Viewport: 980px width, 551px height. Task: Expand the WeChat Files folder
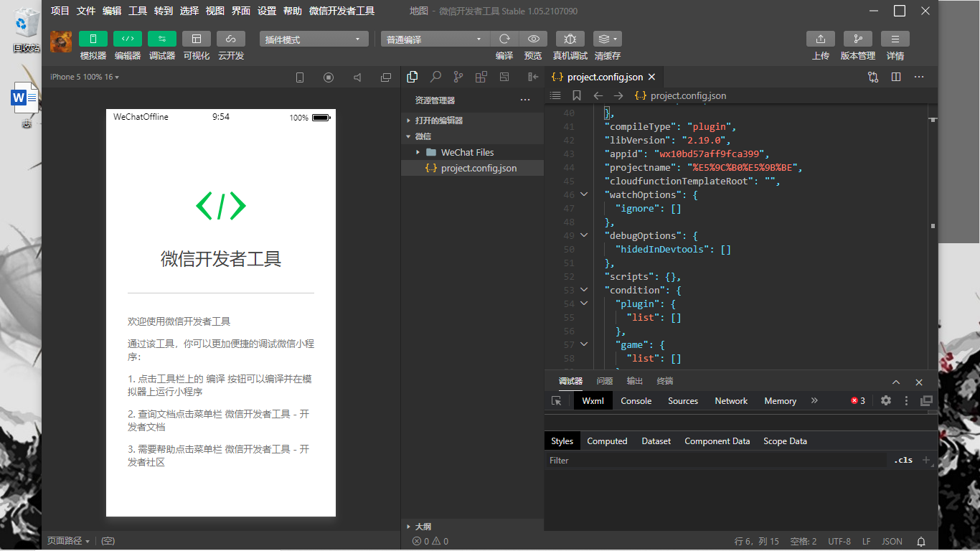click(x=473, y=152)
